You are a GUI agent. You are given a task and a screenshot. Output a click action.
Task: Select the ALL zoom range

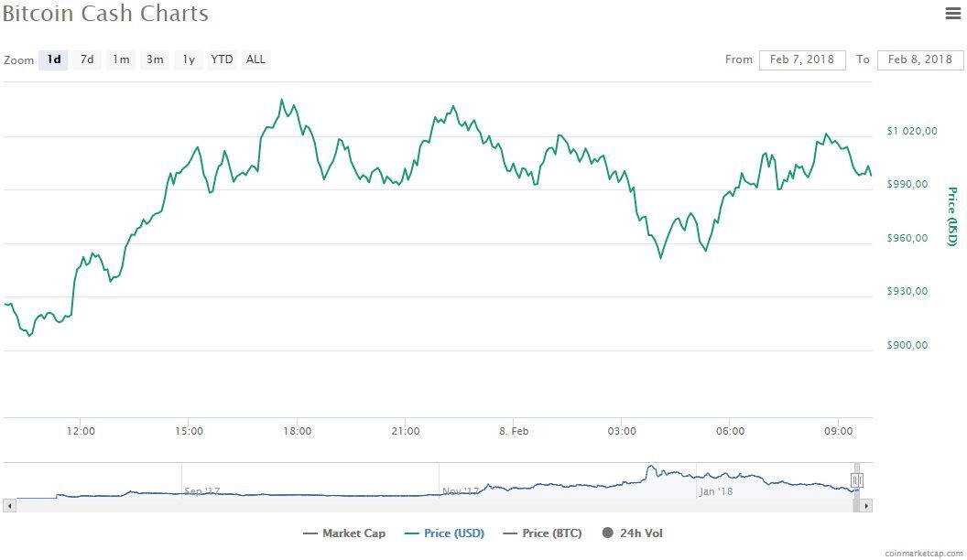[x=255, y=59]
